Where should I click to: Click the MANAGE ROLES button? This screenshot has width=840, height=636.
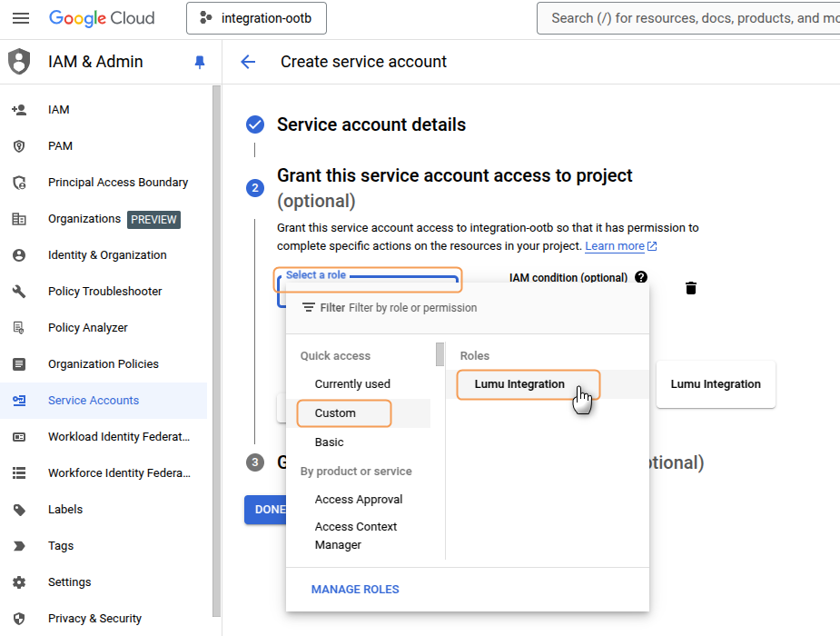(355, 590)
